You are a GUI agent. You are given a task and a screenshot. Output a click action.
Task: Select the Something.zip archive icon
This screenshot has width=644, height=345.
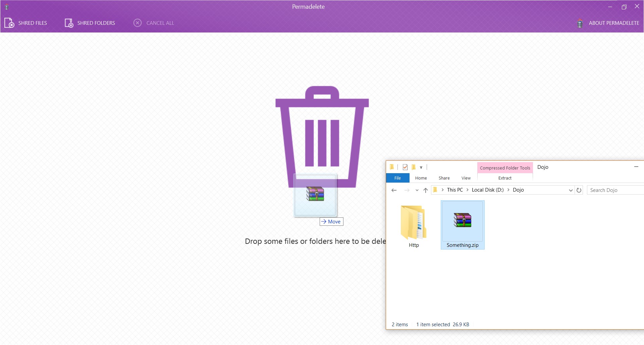[463, 220]
